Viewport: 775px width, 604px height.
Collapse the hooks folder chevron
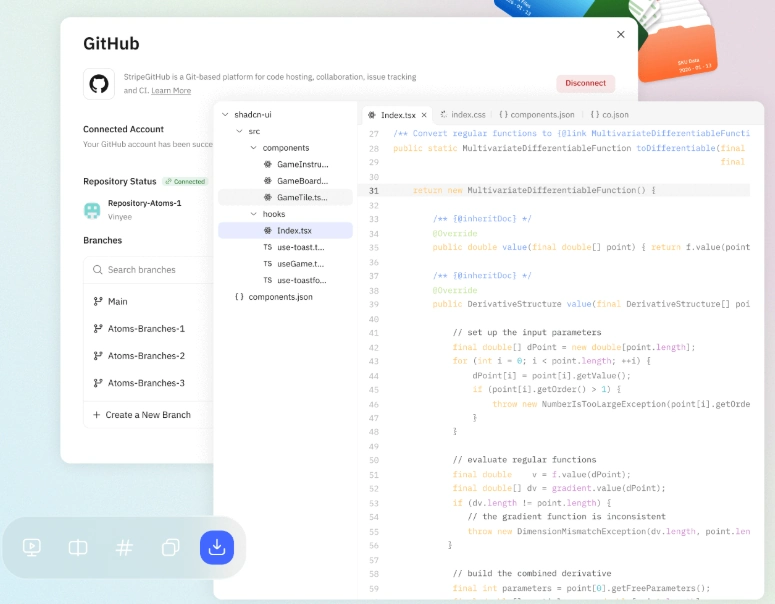tap(254, 214)
